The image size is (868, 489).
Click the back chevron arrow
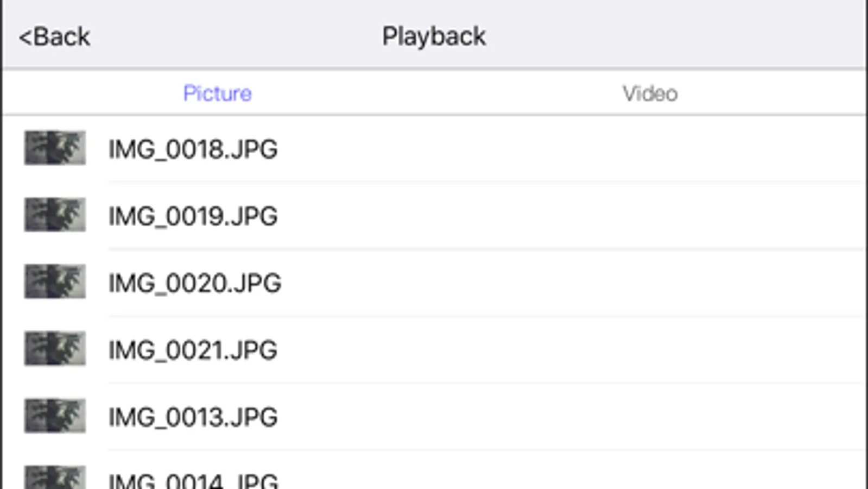point(25,37)
